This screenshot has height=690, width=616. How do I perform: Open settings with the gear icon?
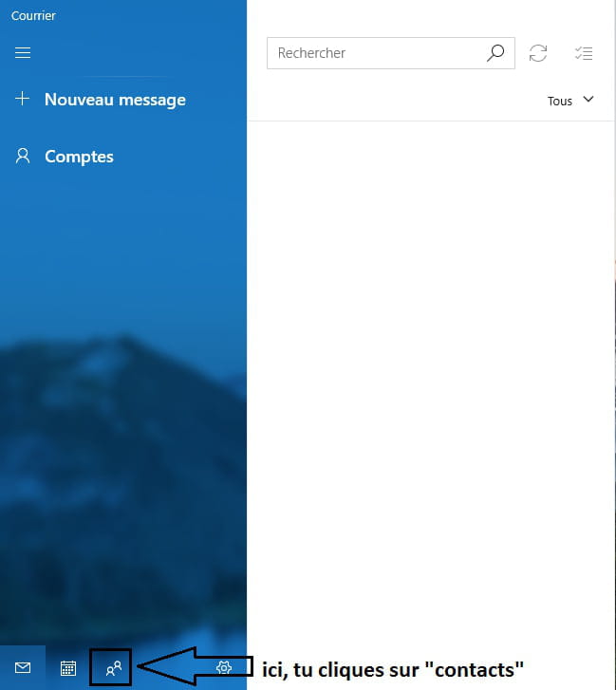pos(224,667)
